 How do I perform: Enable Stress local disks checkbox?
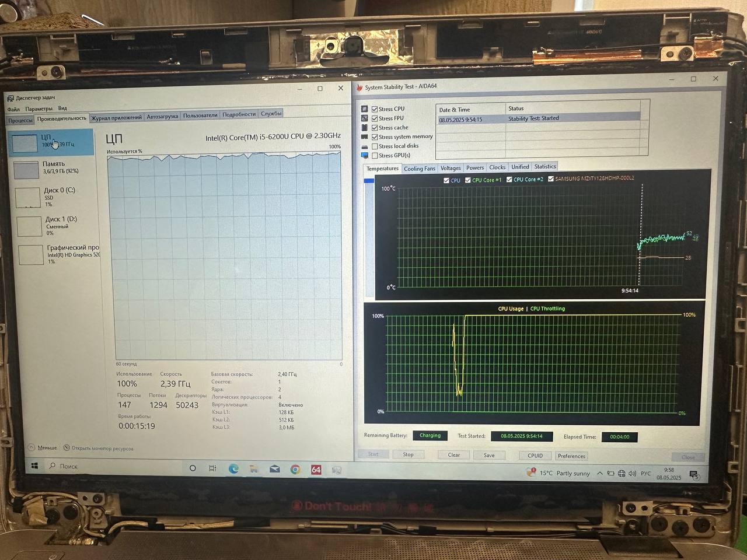[x=375, y=146]
